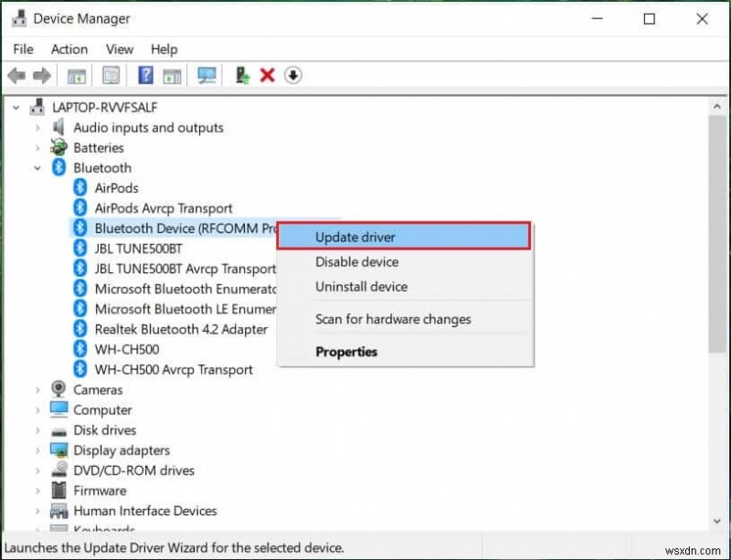Click the Firmware chip icon
The width and height of the screenshot is (731, 560).
[x=58, y=490]
